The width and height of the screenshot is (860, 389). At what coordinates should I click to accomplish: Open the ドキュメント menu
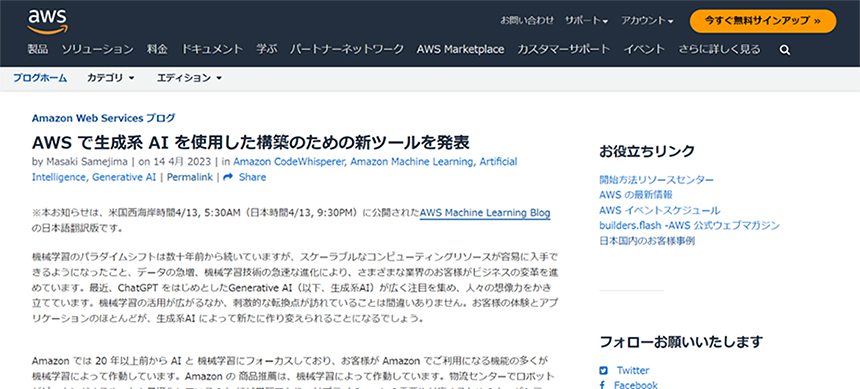[x=212, y=49]
